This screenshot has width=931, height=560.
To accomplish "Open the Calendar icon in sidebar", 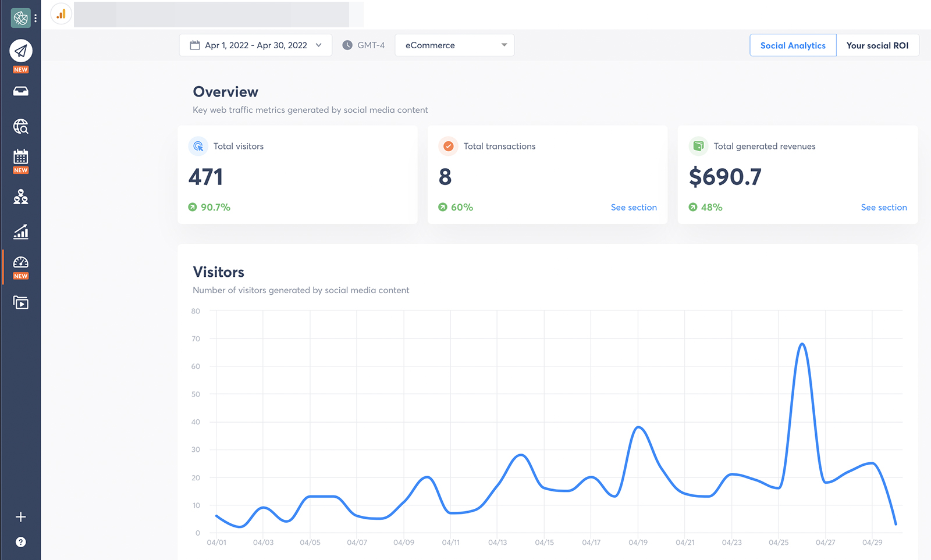I will (x=21, y=156).
